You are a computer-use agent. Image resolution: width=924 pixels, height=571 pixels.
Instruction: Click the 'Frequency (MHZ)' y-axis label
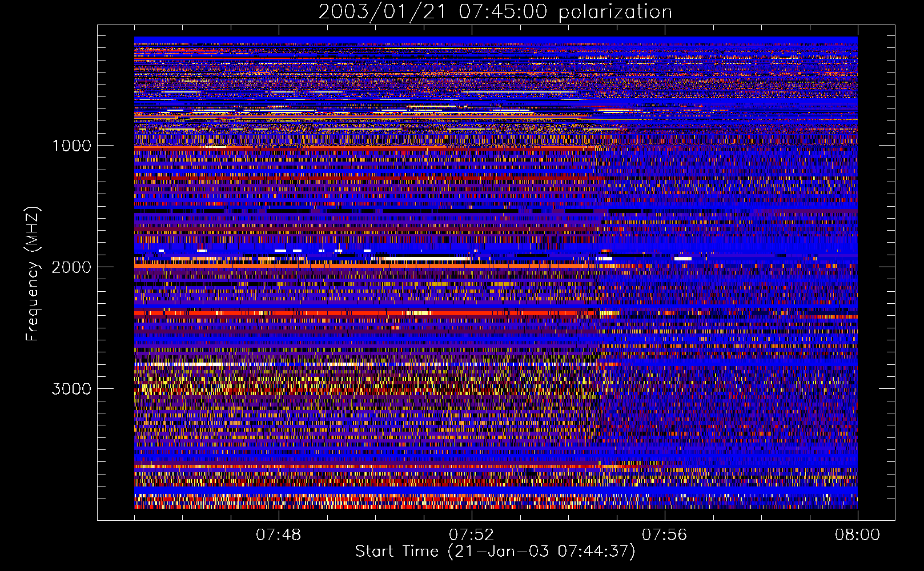[32, 274]
